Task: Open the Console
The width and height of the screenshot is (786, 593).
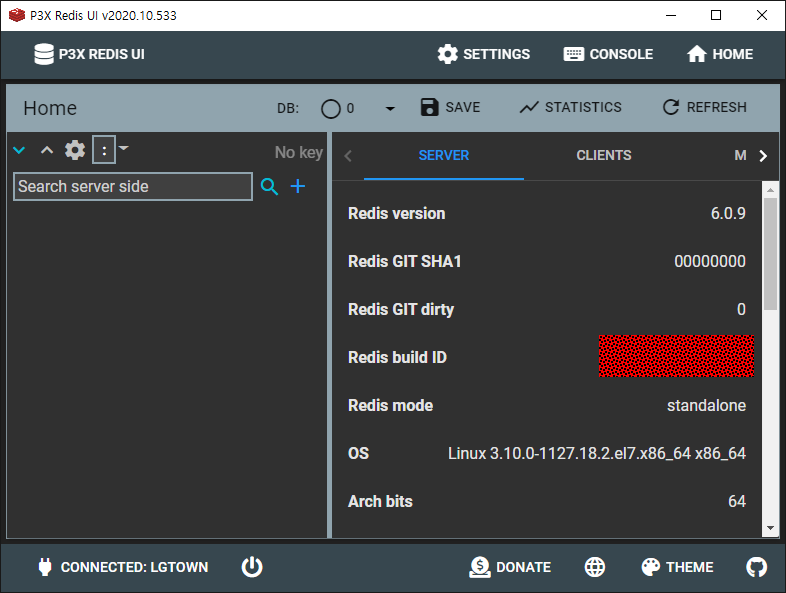Action: click(x=608, y=54)
